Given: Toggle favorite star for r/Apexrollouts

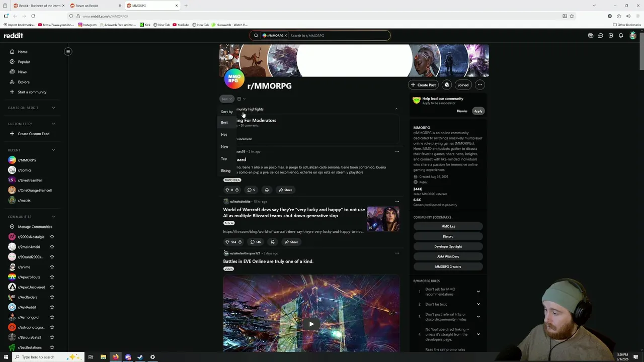Looking at the screenshot, I should click(x=52, y=277).
